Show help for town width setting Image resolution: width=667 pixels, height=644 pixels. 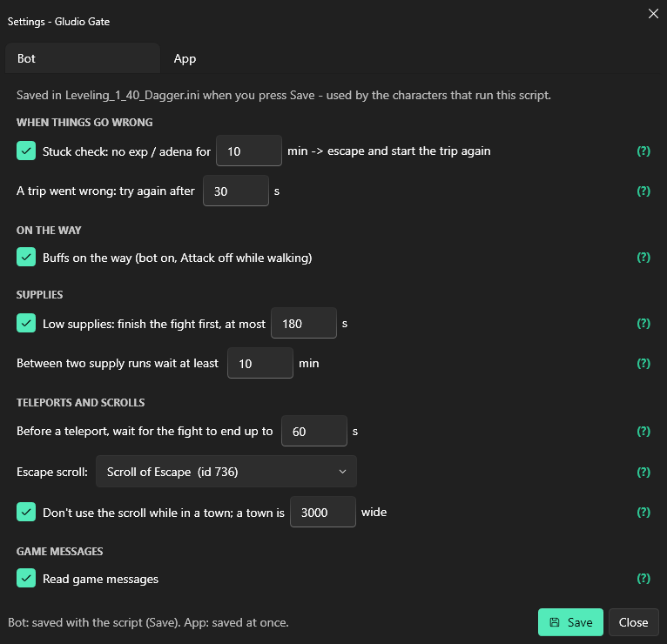point(643,512)
